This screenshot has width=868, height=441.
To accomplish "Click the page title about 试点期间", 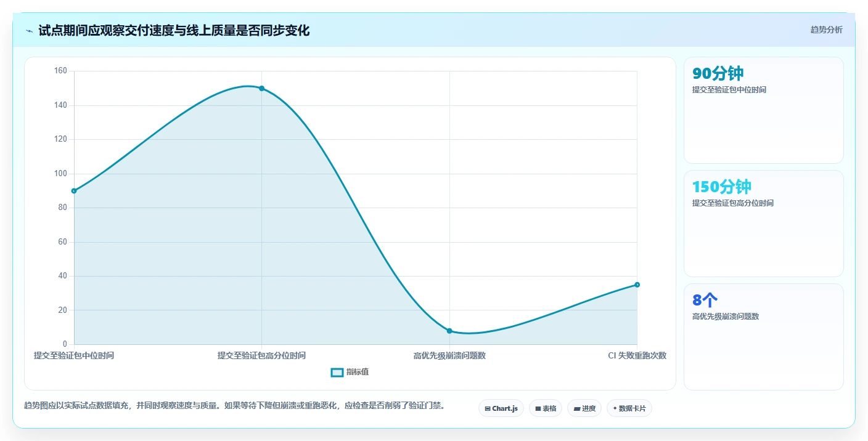I will pyautogui.click(x=174, y=30).
